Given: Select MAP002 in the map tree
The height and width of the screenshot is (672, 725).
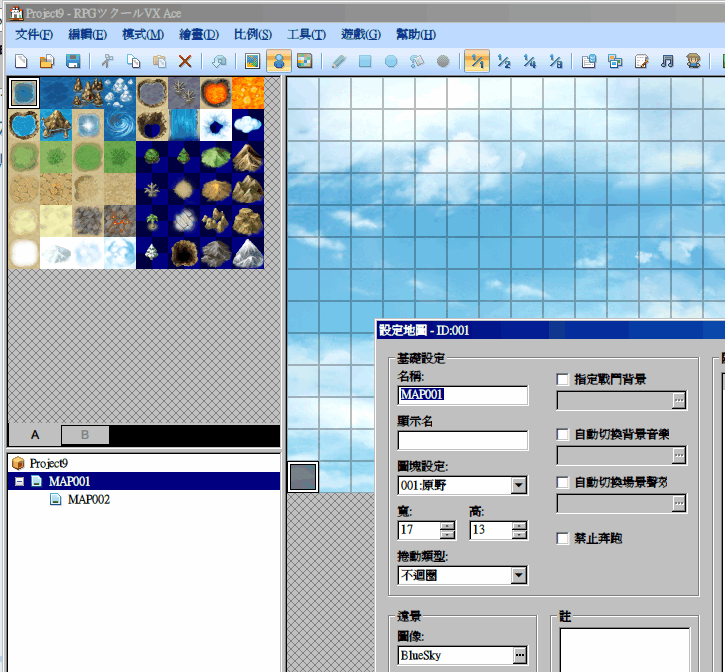Looking at the screenshot, I should (89, 499).
